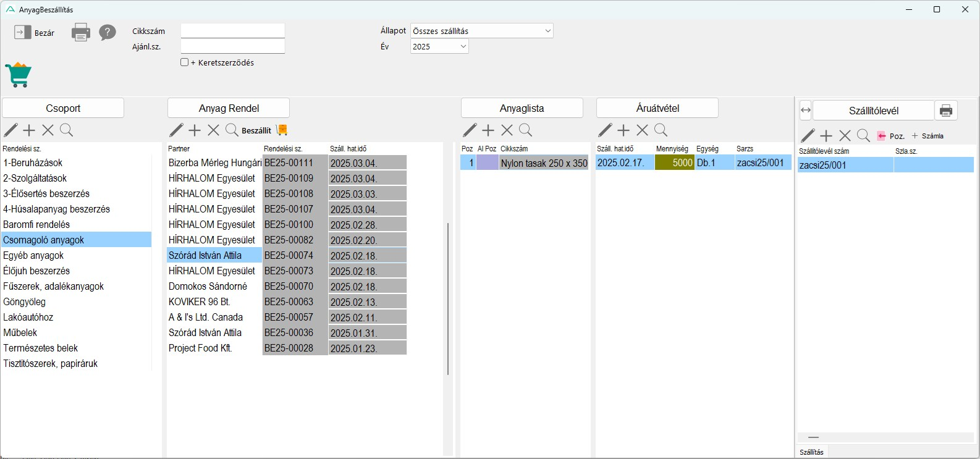Screen dimensions: 980x459
Task: Click the panel width arrows icon beside Szállítólevél
Action: 805,111
